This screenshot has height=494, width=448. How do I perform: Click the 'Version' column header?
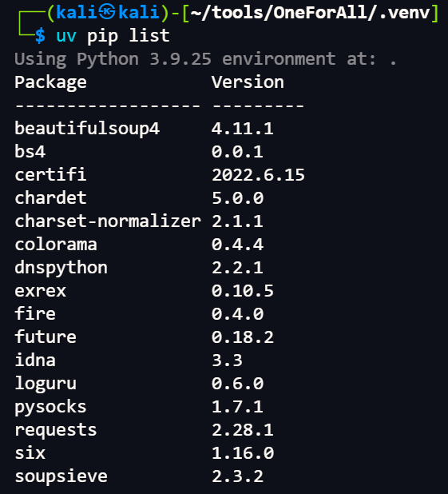click(x=248, y=82)
